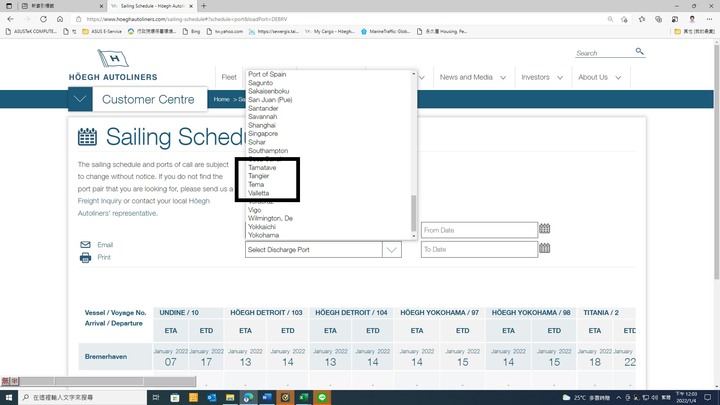Open the My Cargo - Höegh bookmark
This screenshot has height=405, width=720.
pos(330,32)
